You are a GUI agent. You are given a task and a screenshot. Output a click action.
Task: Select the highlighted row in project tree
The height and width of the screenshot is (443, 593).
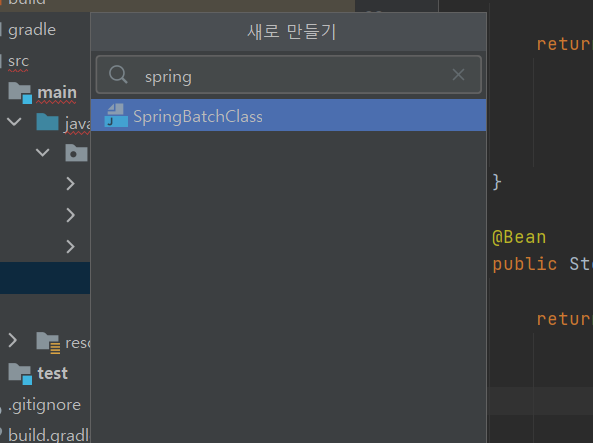click(x=45, y=278)
